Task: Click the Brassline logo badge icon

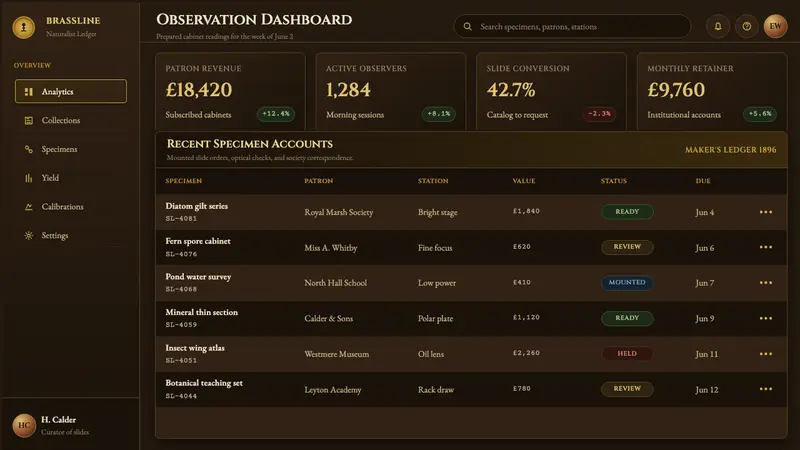Action: tap(23, 27)
